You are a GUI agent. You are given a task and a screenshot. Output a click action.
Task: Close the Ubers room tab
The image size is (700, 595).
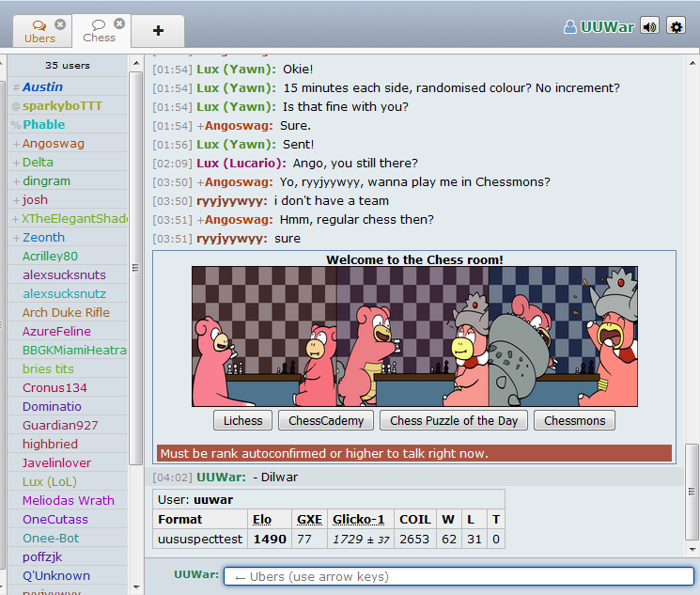coord(60,24)
